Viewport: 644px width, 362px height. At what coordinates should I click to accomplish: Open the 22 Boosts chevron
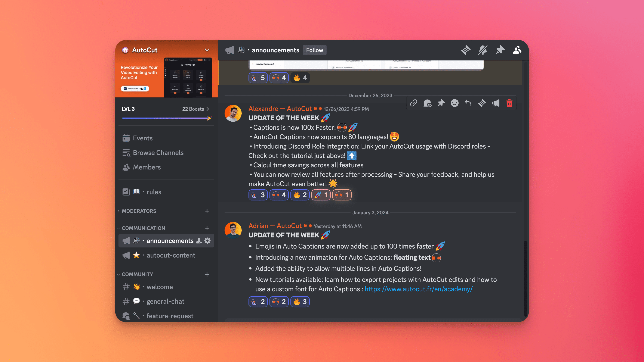click(207, 109)
